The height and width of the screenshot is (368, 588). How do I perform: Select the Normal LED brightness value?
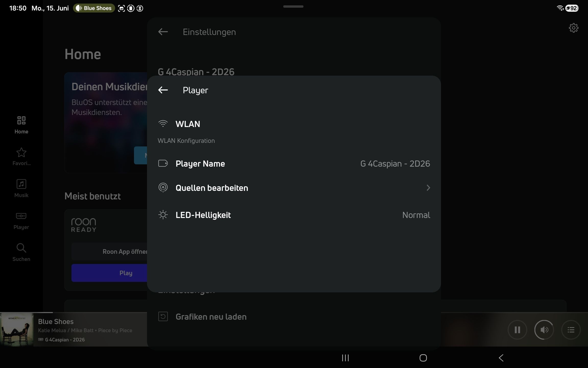tap(416, 215)
